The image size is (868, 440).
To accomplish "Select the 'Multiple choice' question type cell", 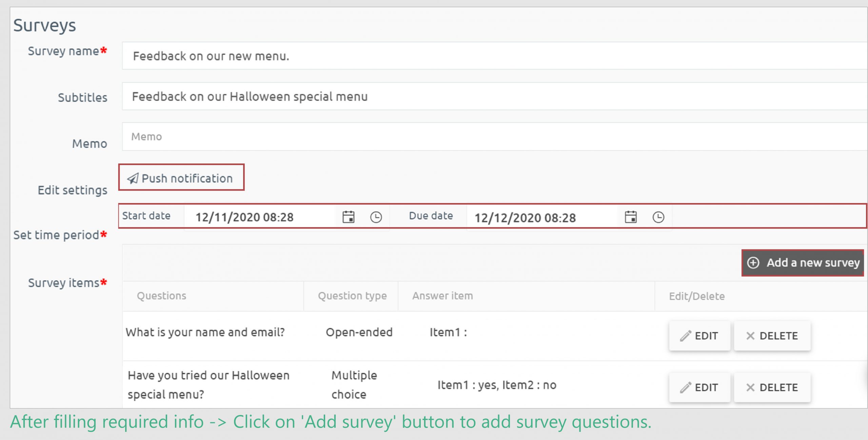I will [x=354, y=385].
